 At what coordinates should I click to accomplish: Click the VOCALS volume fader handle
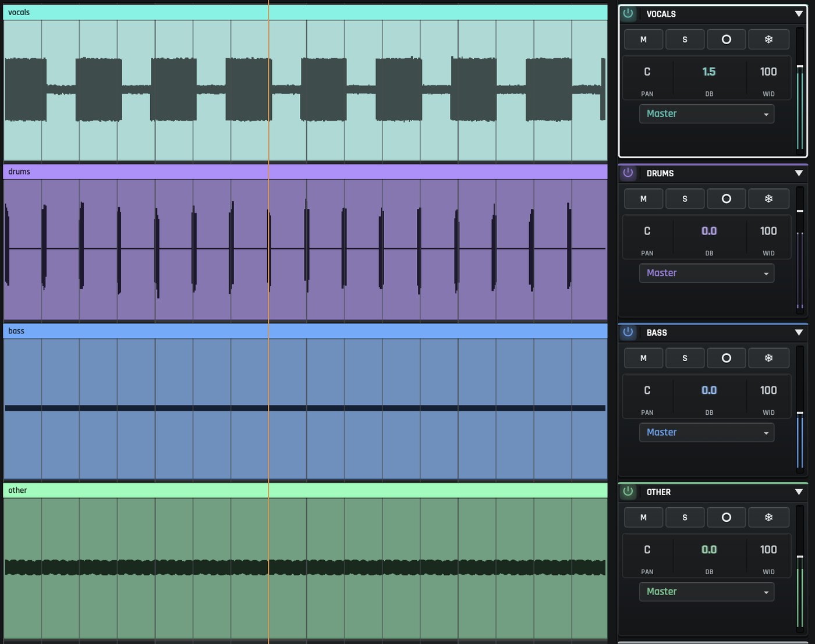click(x=800, y=66)
